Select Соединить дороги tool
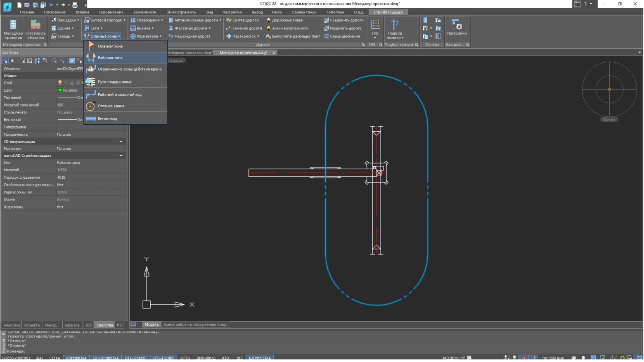The image size is (644, 362). pyautogui.click(x=344, y=20)
